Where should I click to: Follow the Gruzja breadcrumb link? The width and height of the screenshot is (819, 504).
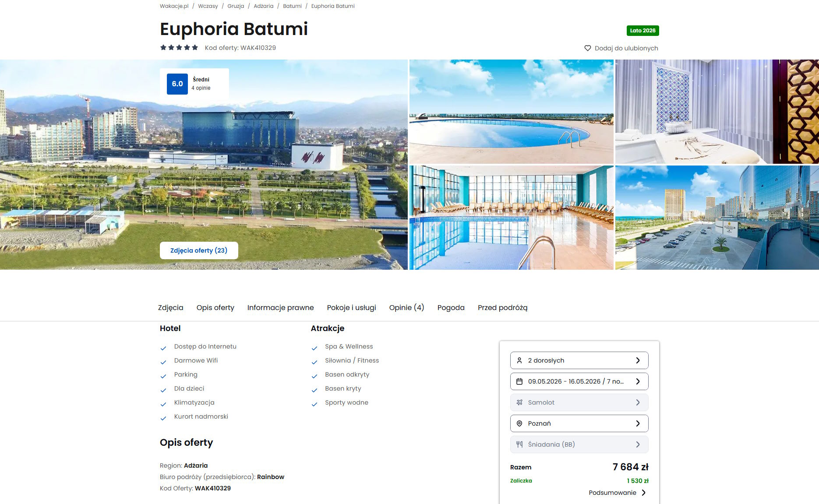(x=236, y=6)
